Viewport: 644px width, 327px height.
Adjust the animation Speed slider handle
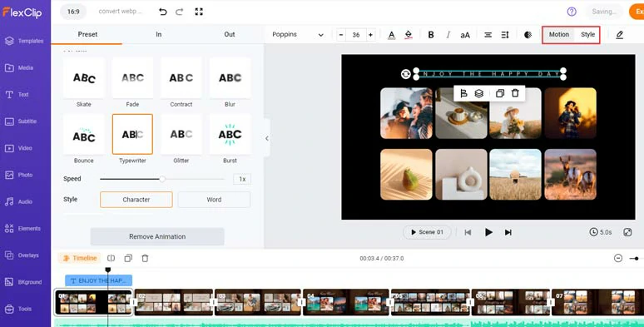(162, 179)
